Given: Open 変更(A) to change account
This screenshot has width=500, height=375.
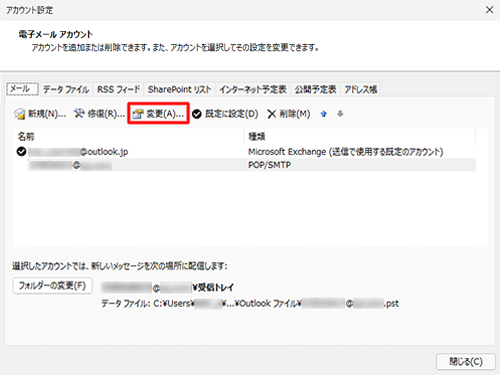Looking at the screenshot, I should (158, 114).
